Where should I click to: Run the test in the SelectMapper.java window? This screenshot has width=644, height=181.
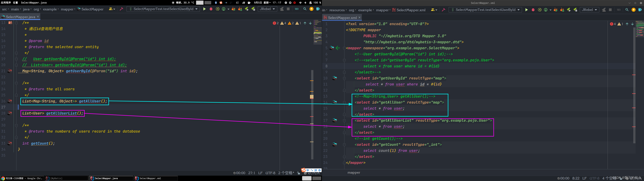click(x=204, y=9)
